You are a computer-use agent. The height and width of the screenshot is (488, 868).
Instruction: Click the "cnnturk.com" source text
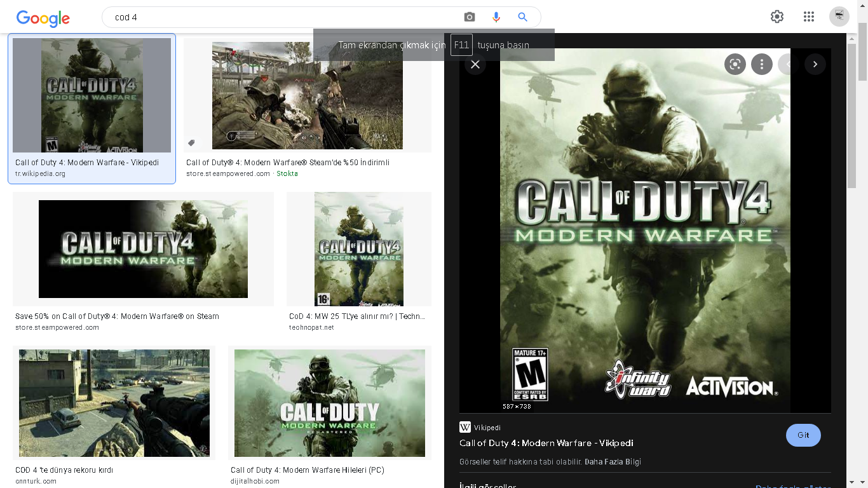[x=36, y=482]
